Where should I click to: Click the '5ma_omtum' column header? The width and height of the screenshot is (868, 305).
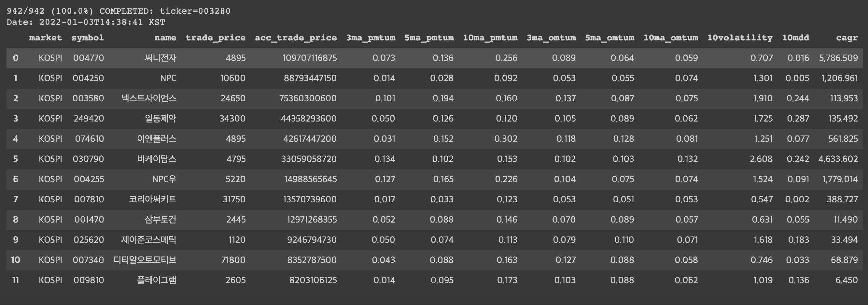pyautogui.click(x=610, y=38)
